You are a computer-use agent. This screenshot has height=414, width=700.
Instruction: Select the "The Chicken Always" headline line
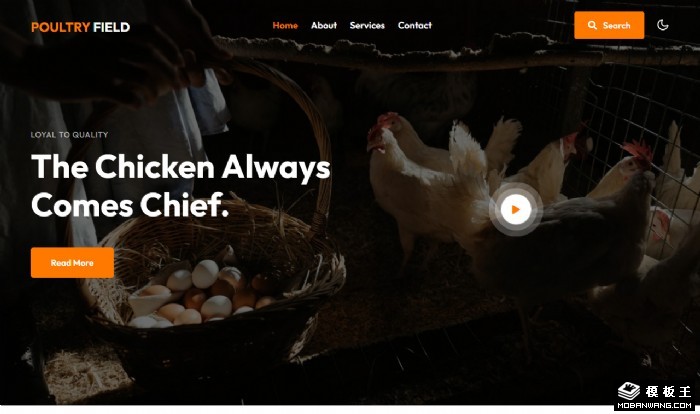pos(181,167)
